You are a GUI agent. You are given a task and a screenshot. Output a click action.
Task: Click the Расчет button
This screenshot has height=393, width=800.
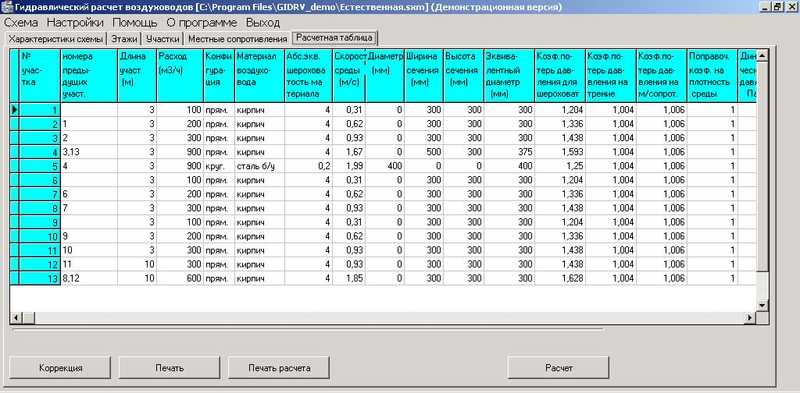(559, 367)
